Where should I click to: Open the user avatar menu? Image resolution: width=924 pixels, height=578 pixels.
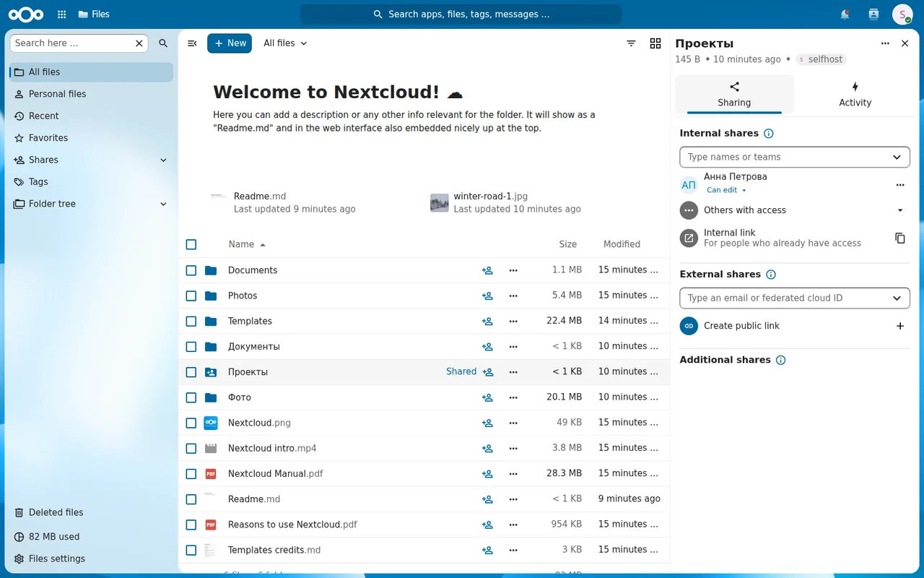click(x=902, y=14)
